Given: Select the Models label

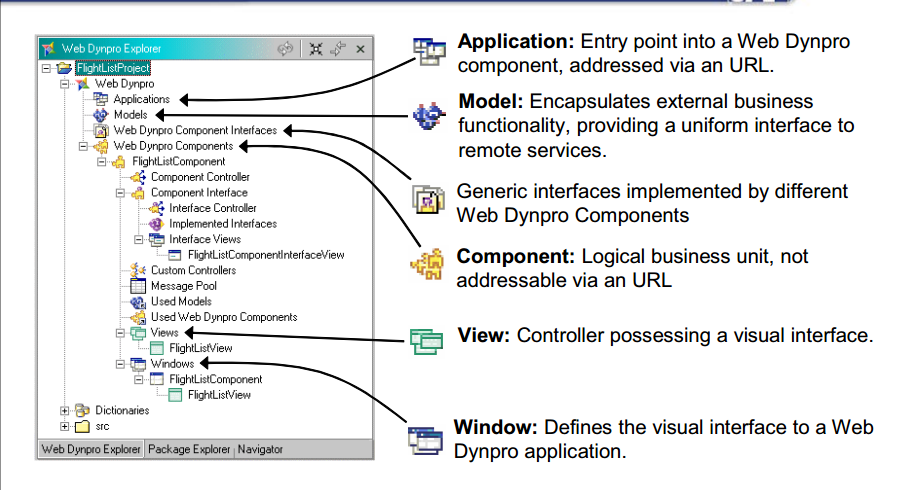Looking at the screenshot, I should pyautogui.click(x=130, y=115).
